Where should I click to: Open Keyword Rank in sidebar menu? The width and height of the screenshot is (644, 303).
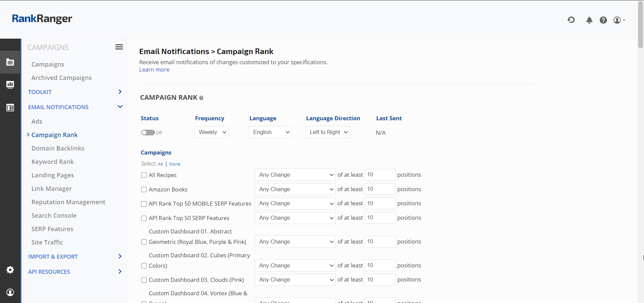53,162
